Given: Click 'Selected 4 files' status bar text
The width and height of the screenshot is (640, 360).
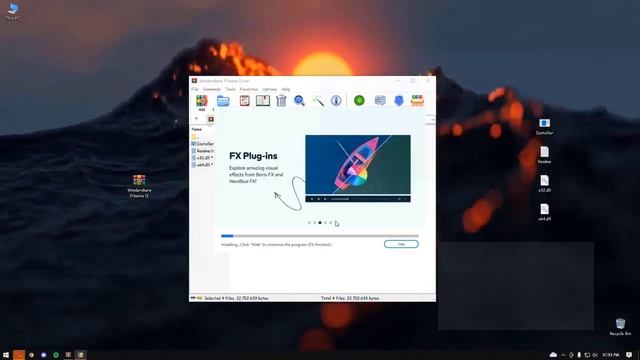Looking at the screenshot, I should click(x=236, y=298).
